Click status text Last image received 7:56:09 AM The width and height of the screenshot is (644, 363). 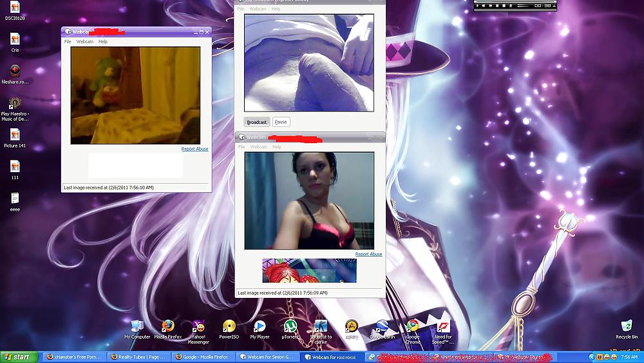coord(283,293)
